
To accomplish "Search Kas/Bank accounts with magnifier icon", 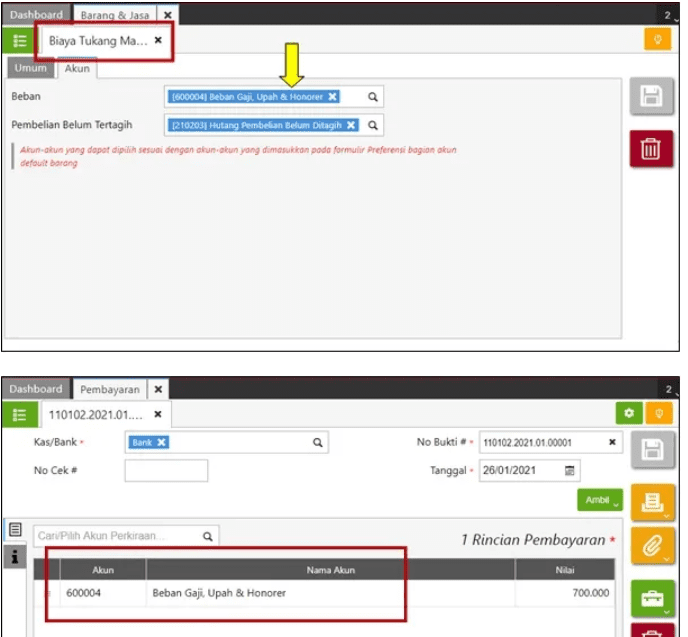I will click(x=318, y=443).
